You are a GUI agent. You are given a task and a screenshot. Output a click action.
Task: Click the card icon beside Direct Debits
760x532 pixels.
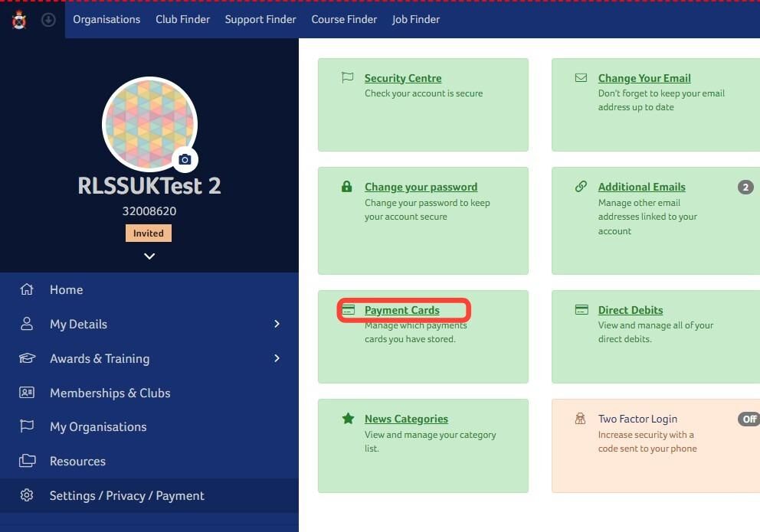tap(581, 310)
